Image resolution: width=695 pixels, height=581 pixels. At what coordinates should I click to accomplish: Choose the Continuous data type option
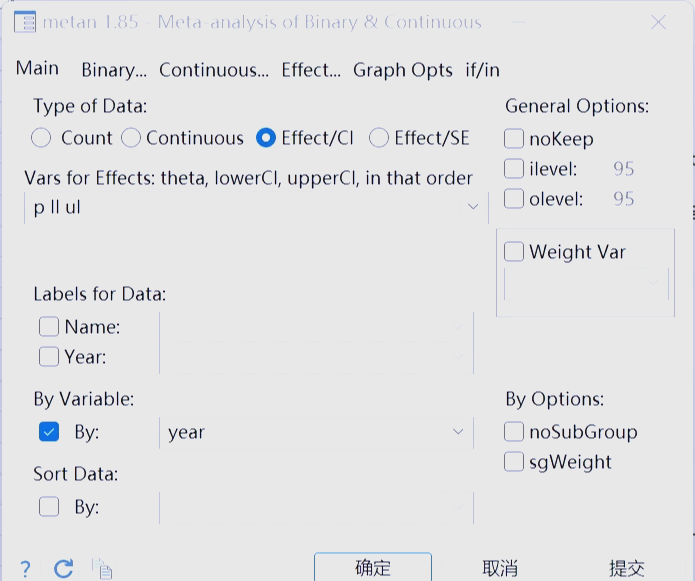[131, 138]
